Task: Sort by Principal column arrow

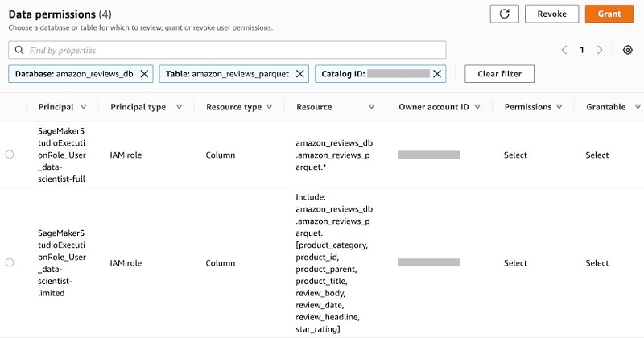Action: point(84,107)
